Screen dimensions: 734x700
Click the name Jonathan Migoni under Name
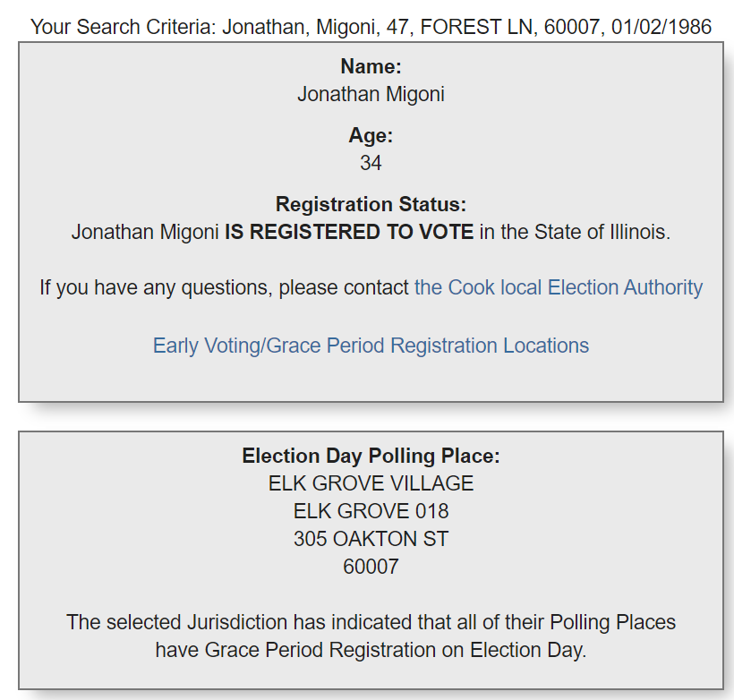(371, 94)
